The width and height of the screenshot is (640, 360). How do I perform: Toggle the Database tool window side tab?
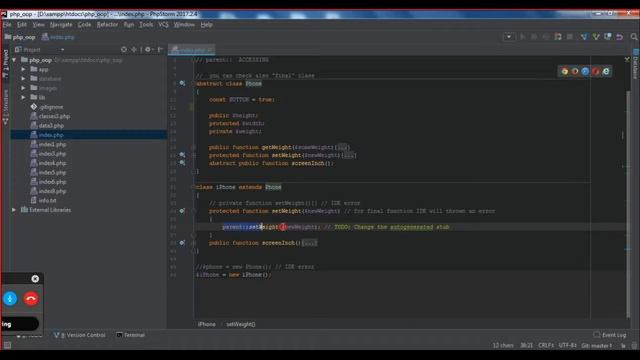[636, 64]
